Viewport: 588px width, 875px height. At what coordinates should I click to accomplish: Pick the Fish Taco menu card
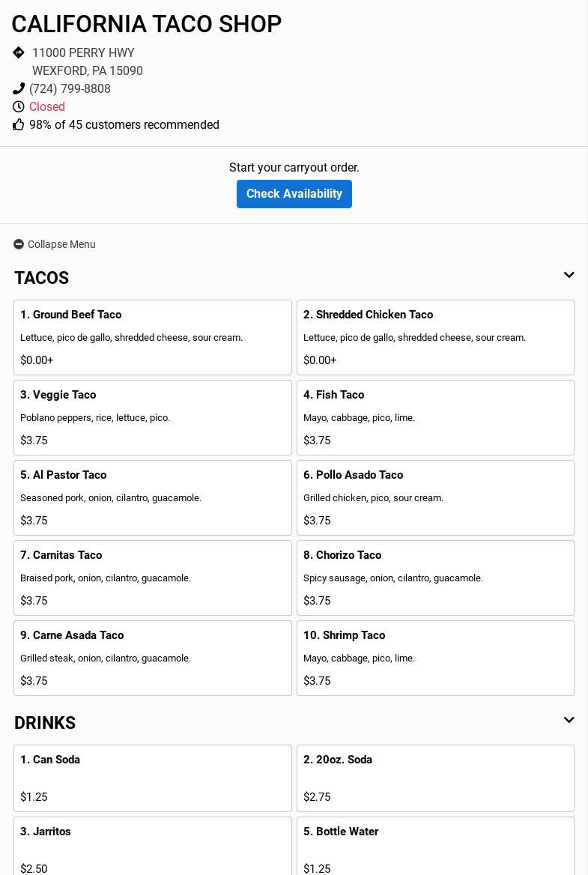(x=435, y=417)
